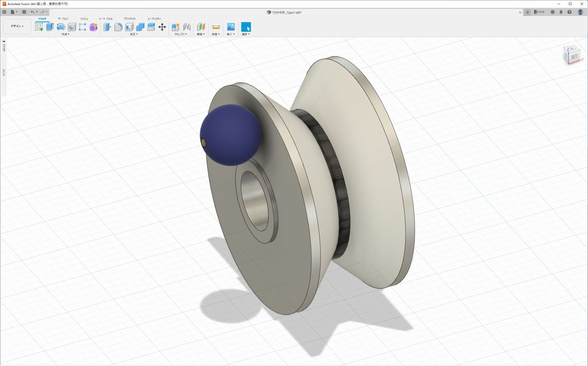Switch to the ソリッド tab
588x366 pixels.
42,18
